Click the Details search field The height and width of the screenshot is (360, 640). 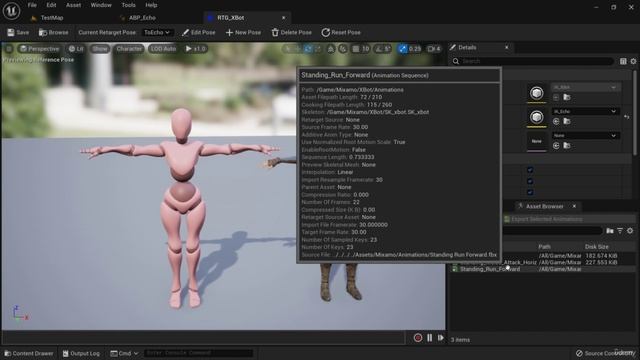click(533, 61)
